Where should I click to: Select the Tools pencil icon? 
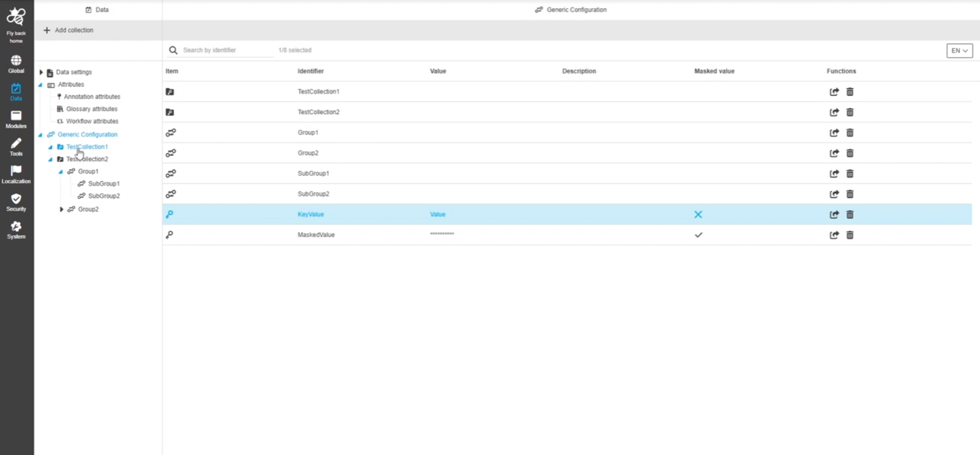[x=16, y=144]
